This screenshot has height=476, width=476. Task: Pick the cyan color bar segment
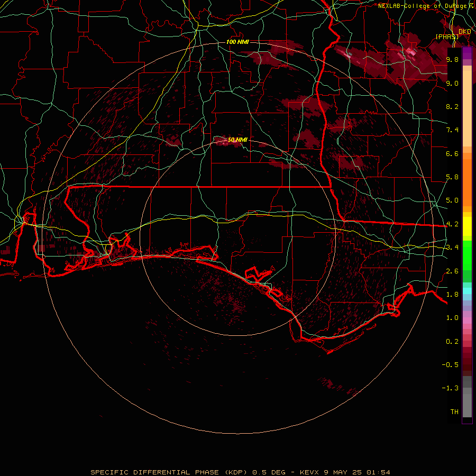(467, 291)
